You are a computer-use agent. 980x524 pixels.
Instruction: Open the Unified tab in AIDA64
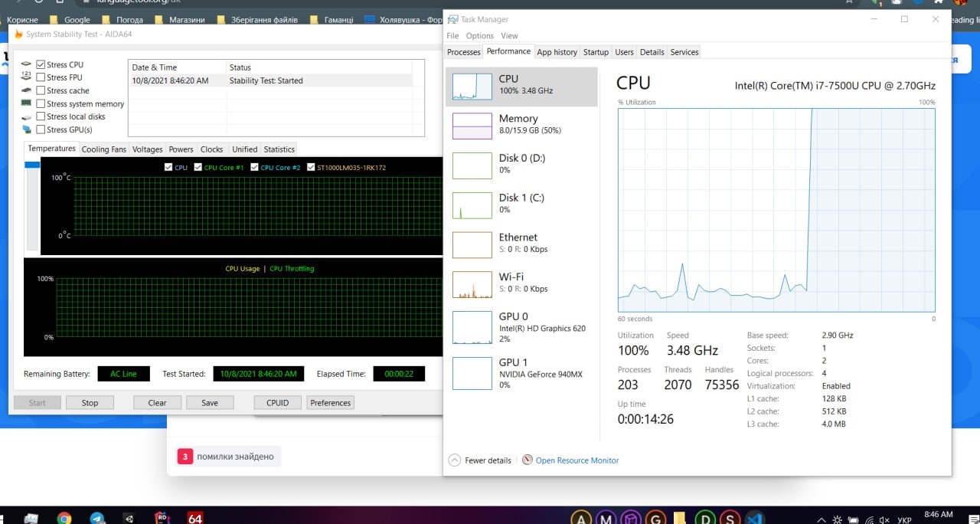click(x=245, y=149)
